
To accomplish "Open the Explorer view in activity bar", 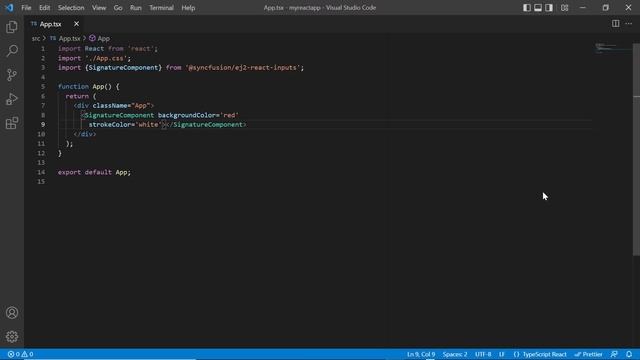I will (x=12, y=27).
